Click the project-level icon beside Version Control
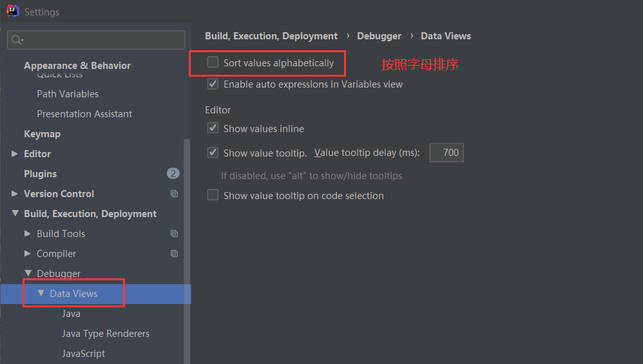Image resolution: width=643 pixels, height=364 pixels. point(174,194)
